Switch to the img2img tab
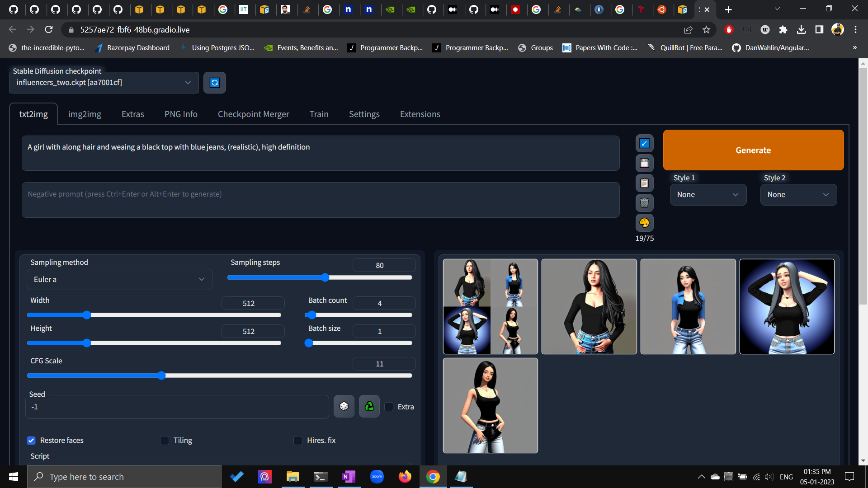The image size is (868, 488). pos(85,114)
